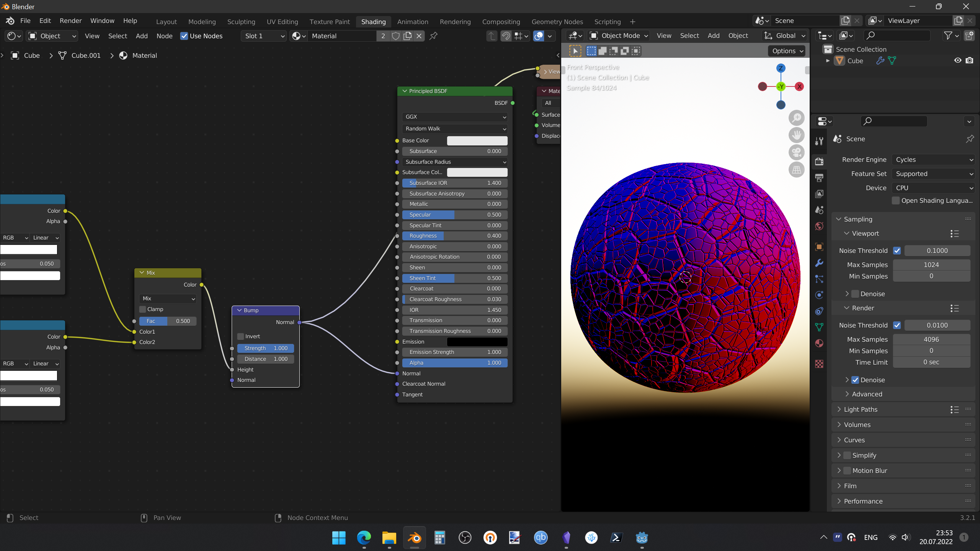Click the viewport pan hand gizmo

(797, 135)
